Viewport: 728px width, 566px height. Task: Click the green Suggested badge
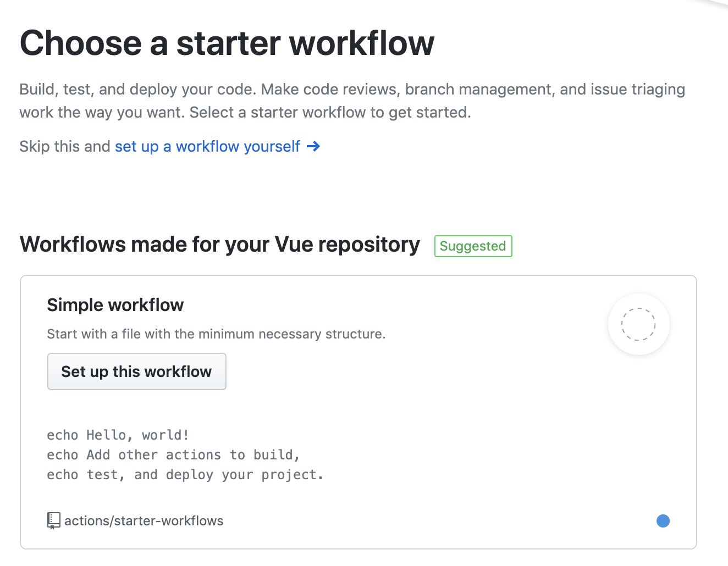click(x=473, y=246)
